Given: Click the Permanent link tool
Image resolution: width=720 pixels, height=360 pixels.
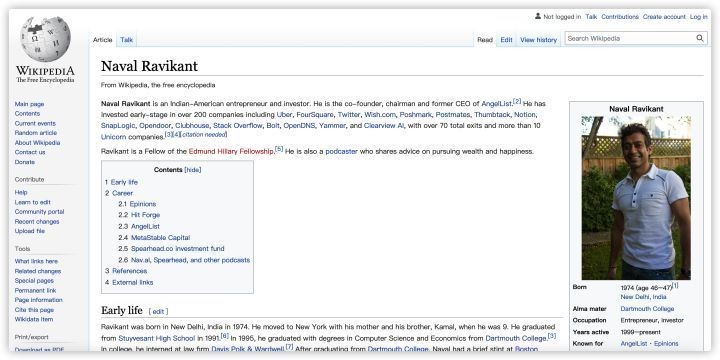Looking at the screenshot, I should [x=35, y=291].
